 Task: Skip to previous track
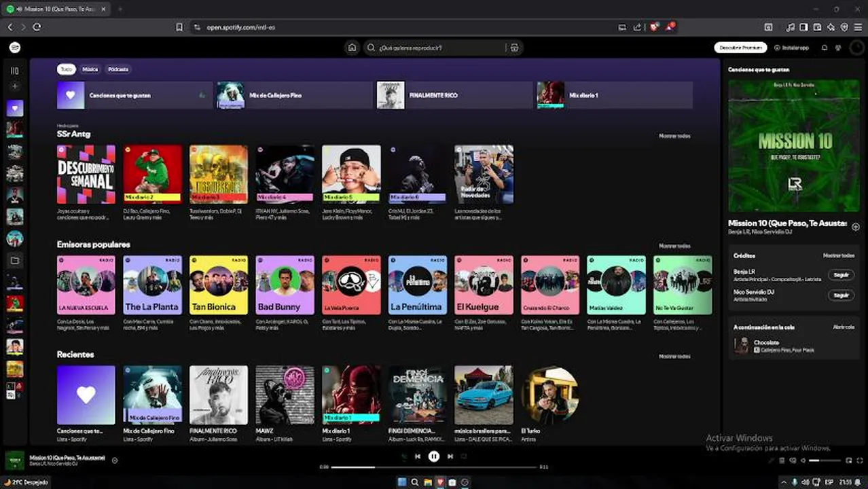coord(418,456)
